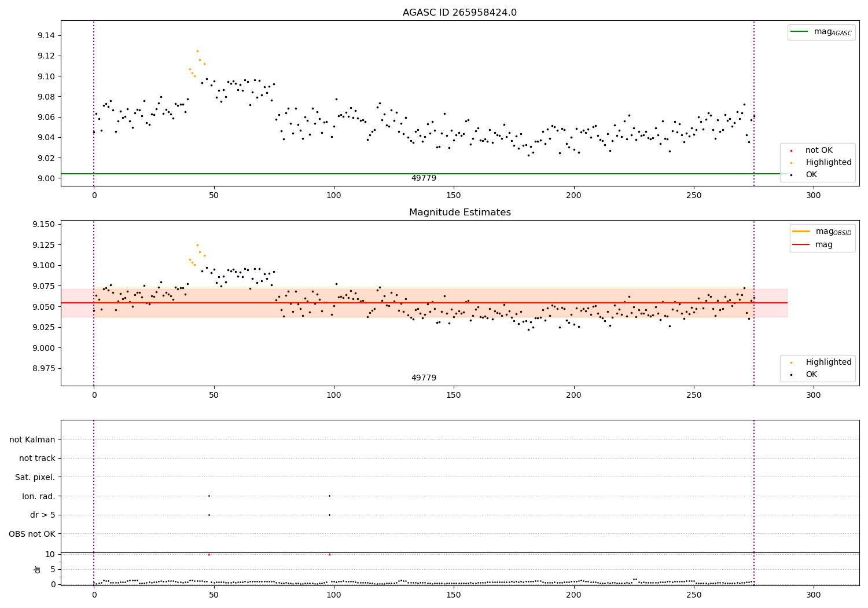Screen dimensions: 868x608
Task: Click the red mag legend entry
Action: pos(812,245)
